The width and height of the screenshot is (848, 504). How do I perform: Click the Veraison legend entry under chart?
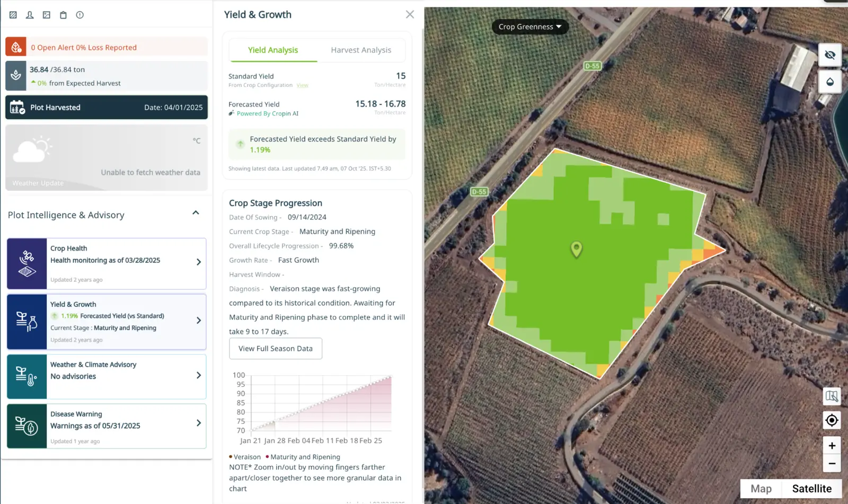pos(245,457)
